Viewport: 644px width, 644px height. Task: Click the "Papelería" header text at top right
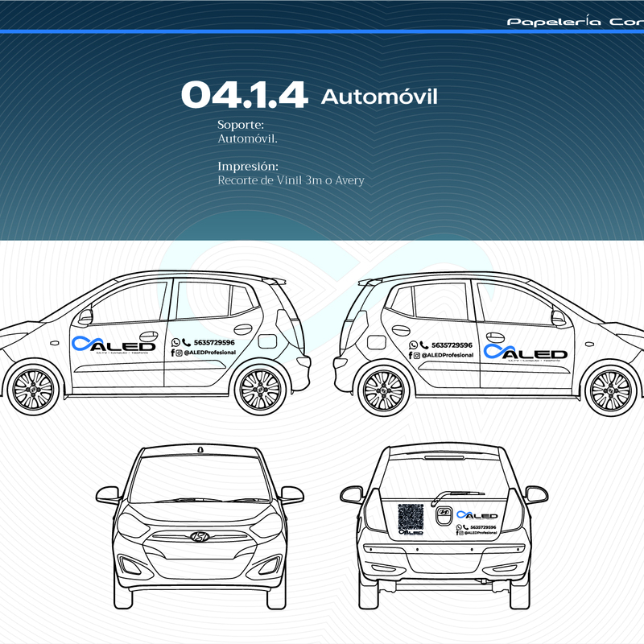tap(554, 22)
